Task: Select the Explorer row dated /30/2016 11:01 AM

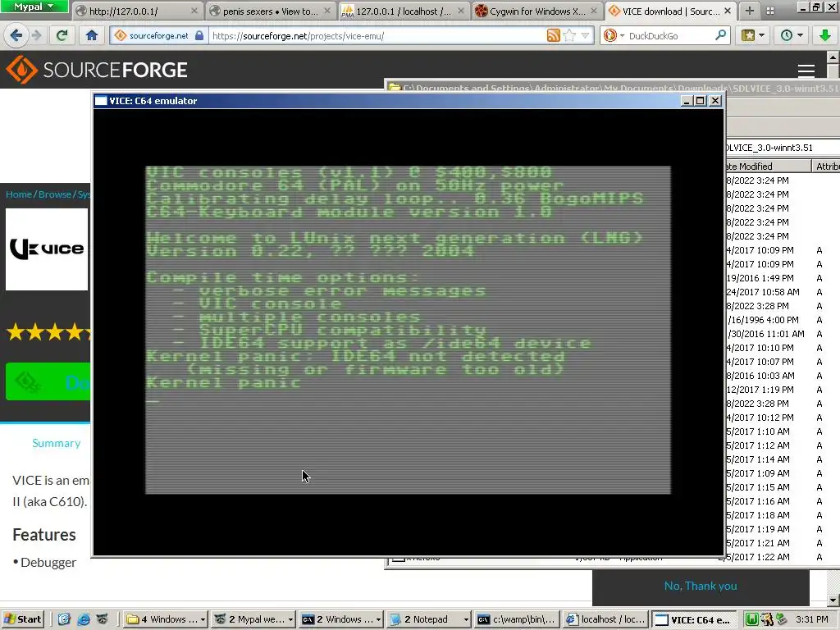Action: click(783, 334)
